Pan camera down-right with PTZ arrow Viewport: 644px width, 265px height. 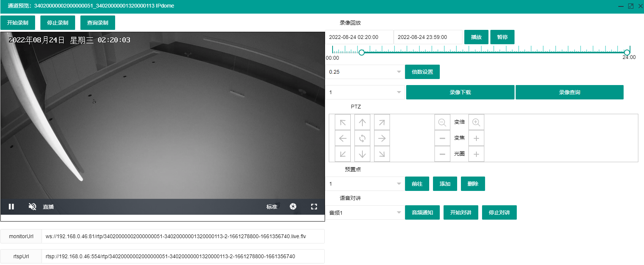pyautogui.click(x=382, y=154)
